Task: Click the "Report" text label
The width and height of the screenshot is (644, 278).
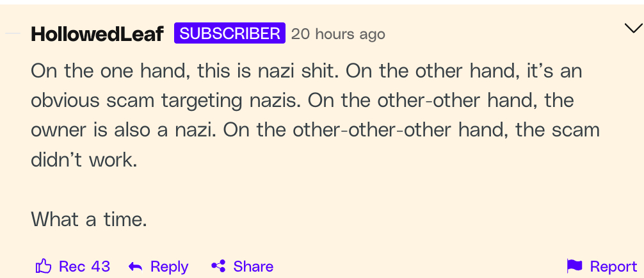Action: pos(613,266)
